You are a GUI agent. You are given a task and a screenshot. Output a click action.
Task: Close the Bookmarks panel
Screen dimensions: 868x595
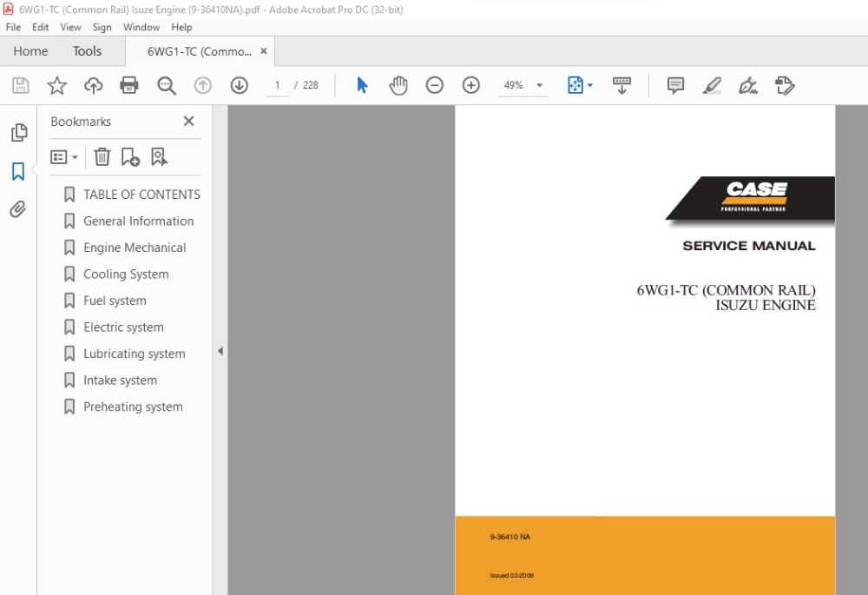click(188, 121)
